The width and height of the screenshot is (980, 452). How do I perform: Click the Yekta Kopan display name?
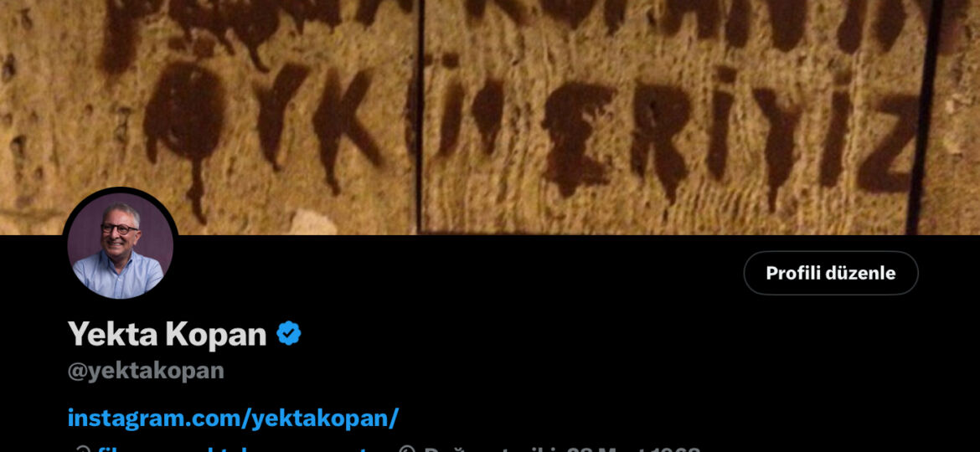coord(167,333)
